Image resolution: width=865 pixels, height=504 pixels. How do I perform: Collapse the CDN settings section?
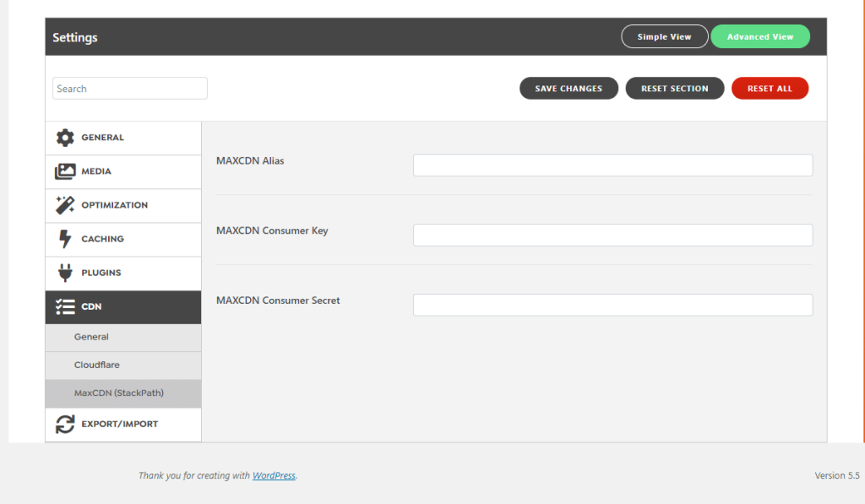pyautogui.click(x=123, y=307)
